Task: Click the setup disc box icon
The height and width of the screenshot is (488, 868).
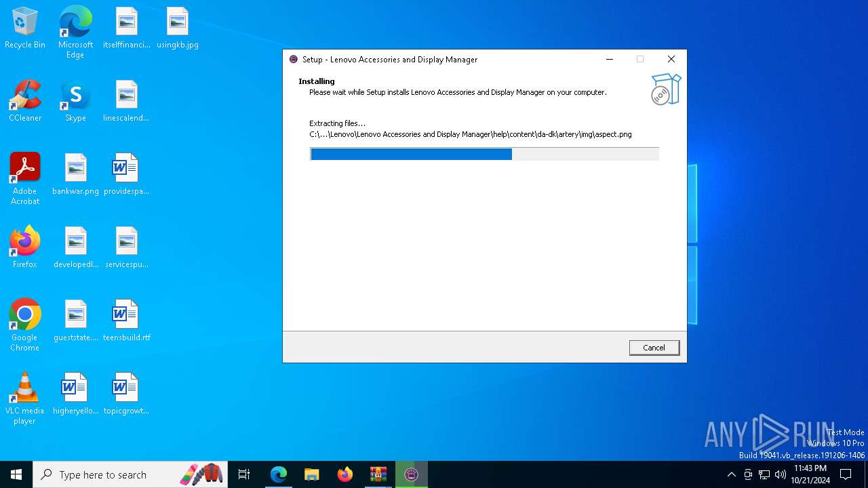Action: click(x=666, y=89)
